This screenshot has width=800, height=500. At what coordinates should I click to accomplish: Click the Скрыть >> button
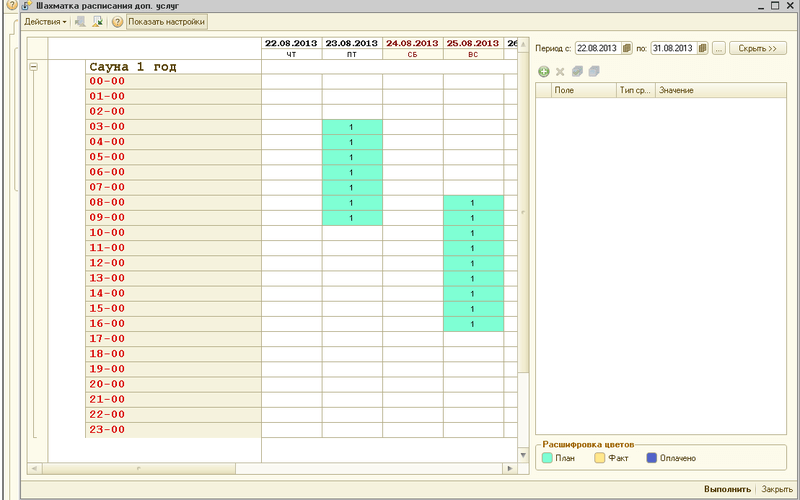(757, 48)
